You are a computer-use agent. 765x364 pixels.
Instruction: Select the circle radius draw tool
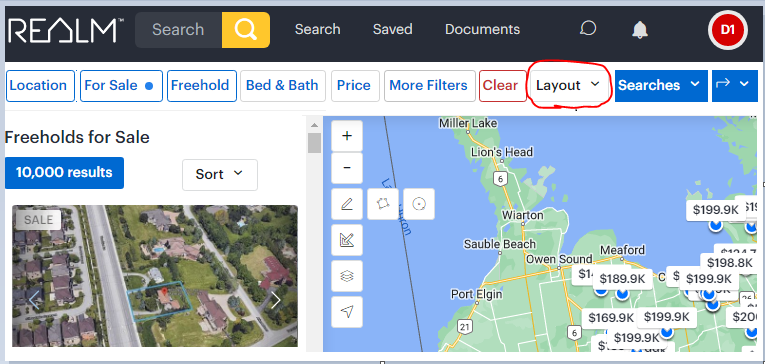click(419, 204)
